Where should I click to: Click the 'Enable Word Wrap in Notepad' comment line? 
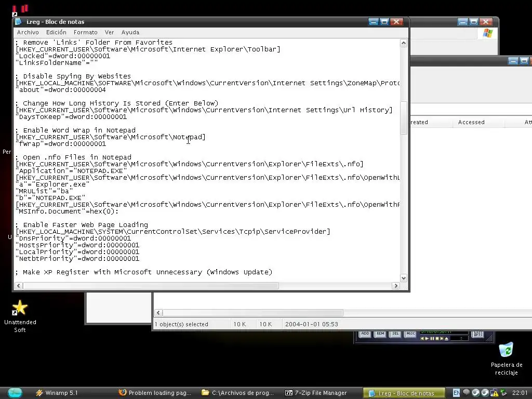tap(75, 130)
